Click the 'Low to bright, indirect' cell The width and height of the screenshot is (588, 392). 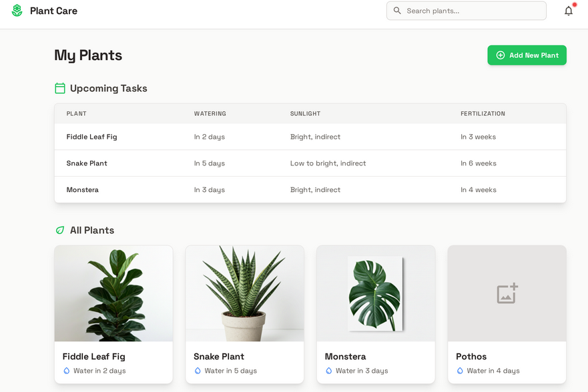pos(328,163)
